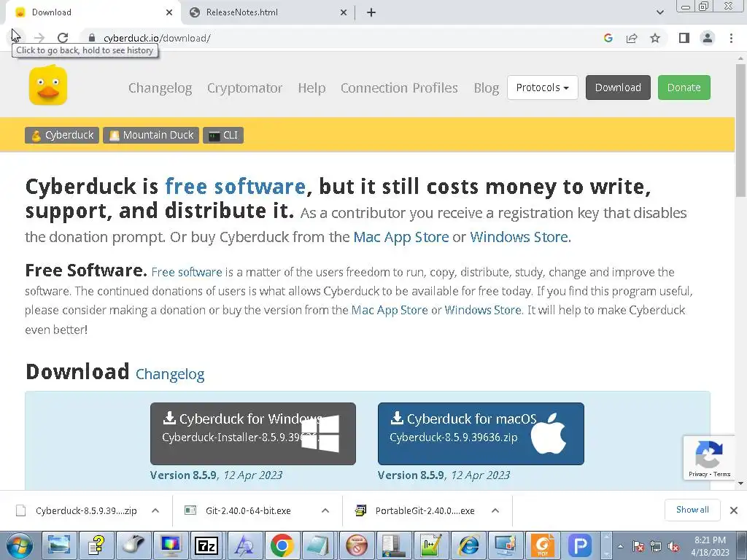Select the Cyberduck product pill
747x560 pixels.
[x=62, y=135]
